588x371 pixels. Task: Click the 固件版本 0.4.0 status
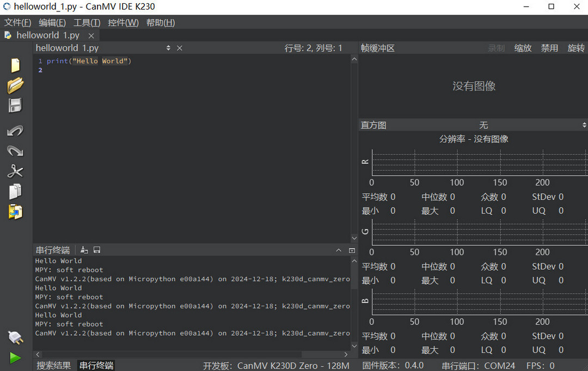(393, 366)
